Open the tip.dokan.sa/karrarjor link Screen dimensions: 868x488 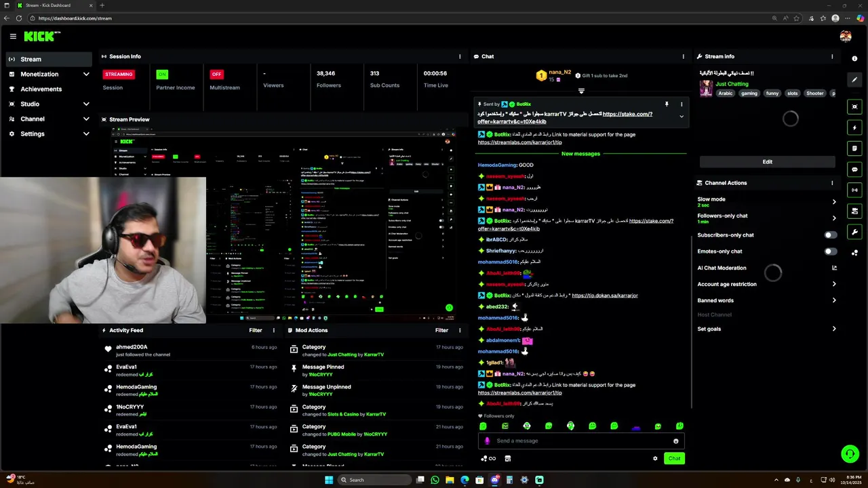click(604, 296)
